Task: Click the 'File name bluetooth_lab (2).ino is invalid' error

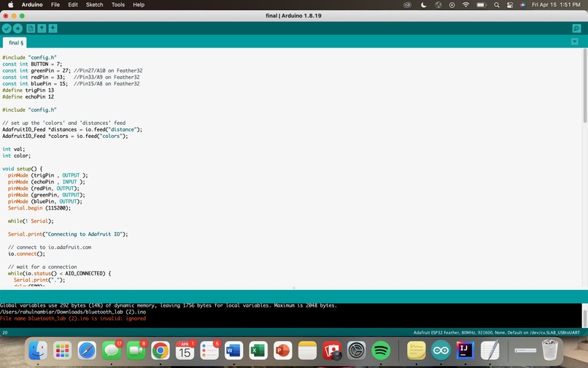Action: pos(73,318)
